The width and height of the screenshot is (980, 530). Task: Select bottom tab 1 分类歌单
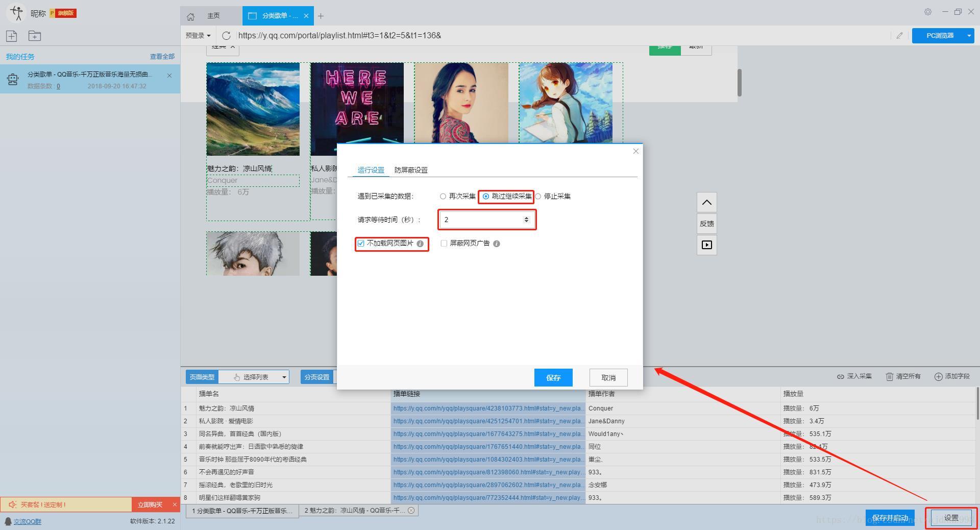(242, 511)
